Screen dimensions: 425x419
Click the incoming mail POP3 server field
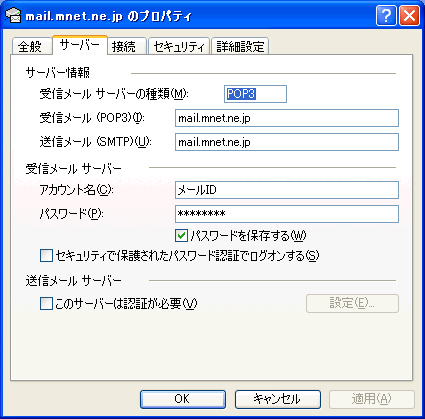click(x=287, y=118)
